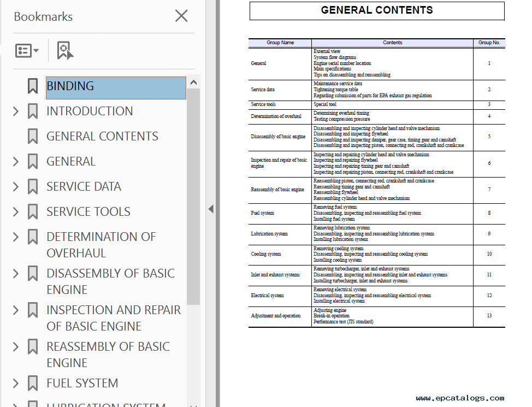Click 'Break-in operation' contents line
The height and width of the screenshot is (407, 532).
332,316
